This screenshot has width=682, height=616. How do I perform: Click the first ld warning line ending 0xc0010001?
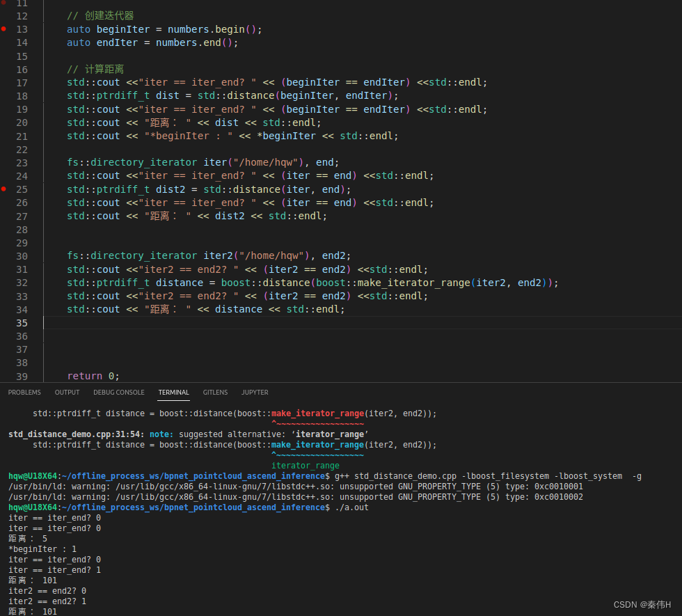pos(296,487)
